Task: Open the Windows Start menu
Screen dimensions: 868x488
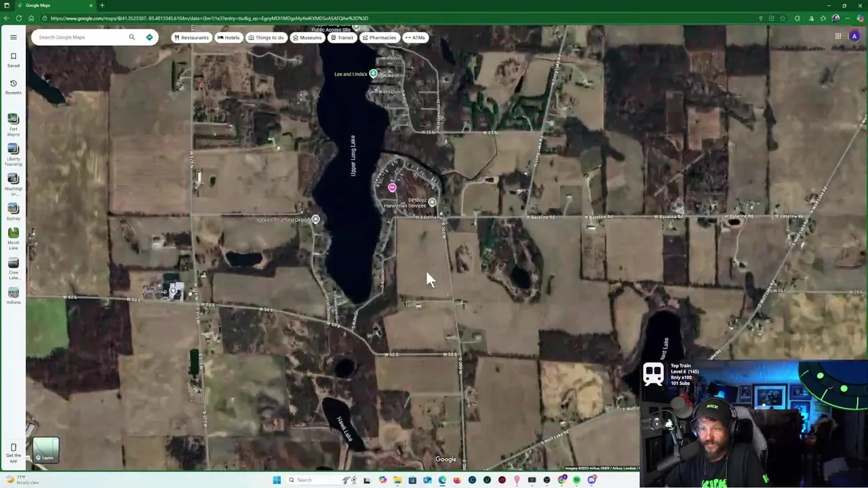Action: point(277,480)
